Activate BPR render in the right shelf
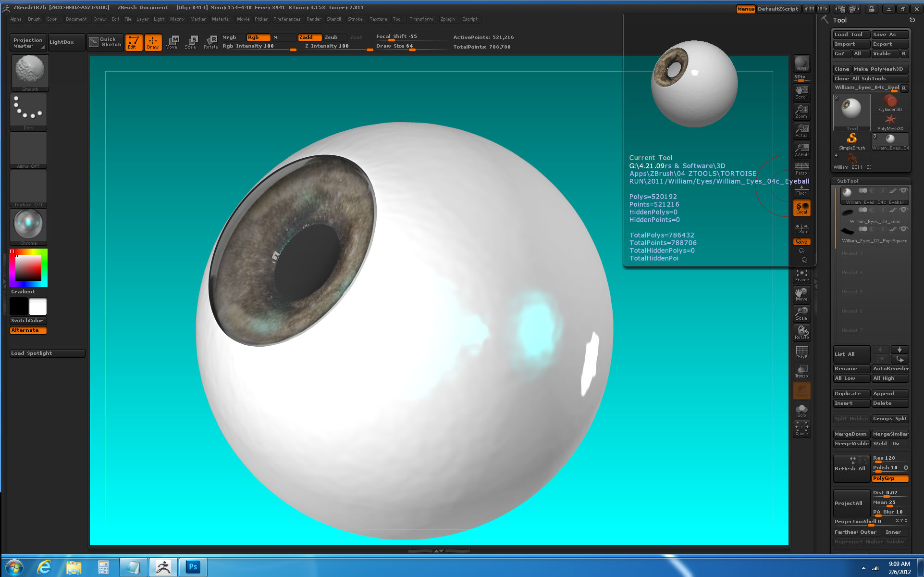 801,63
